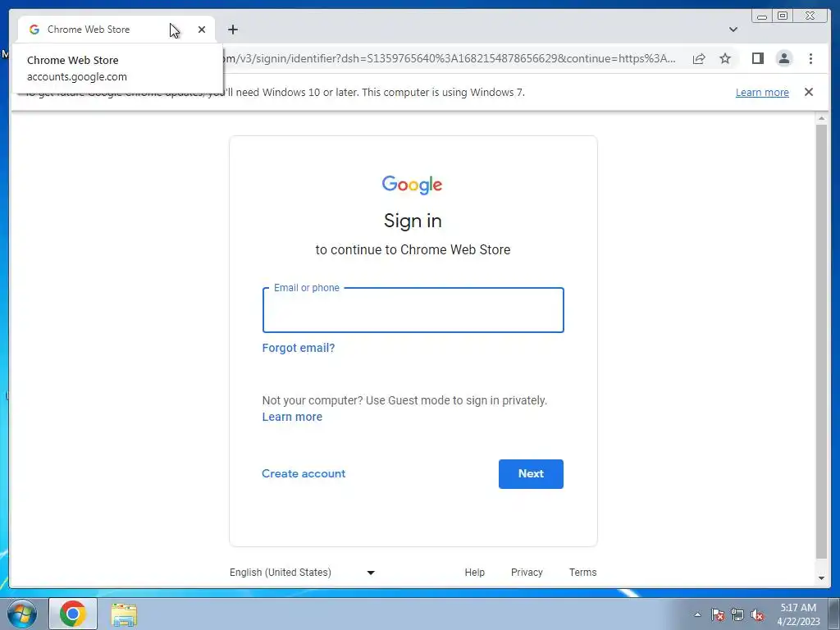Open the Terms footer link
Image resolution: width=840 pixels, height=630 pixels.
[583, 572]
